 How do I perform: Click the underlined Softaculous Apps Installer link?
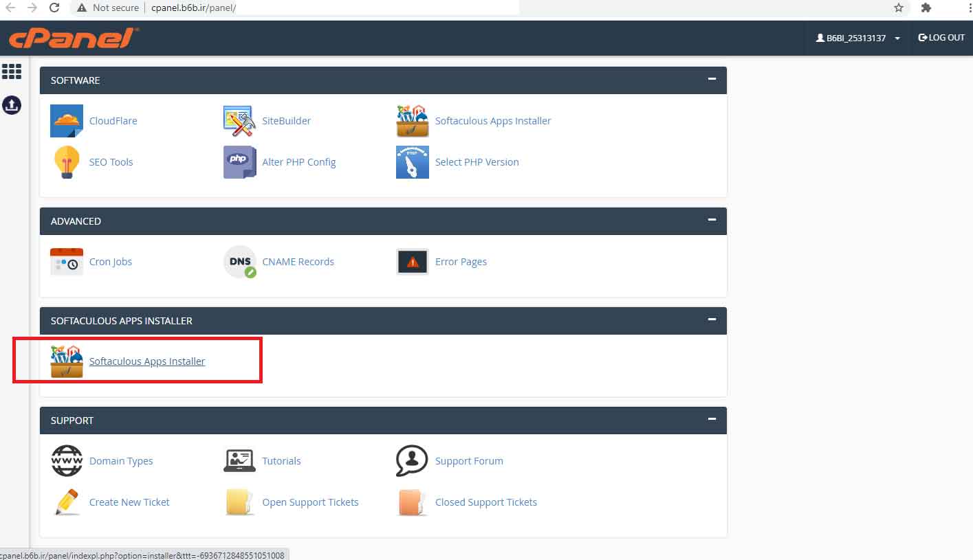click(147, 361)
